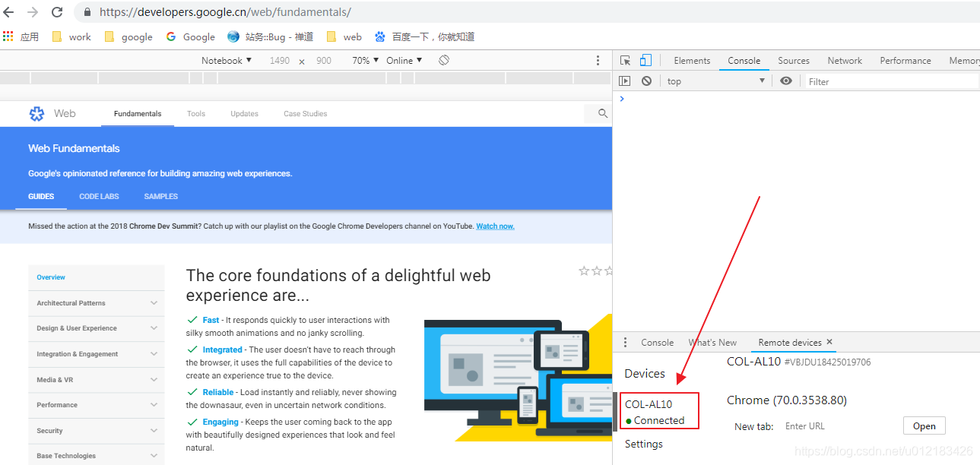The image size is (980, 465).
Task: Show console sidebar icon
Action: (625, 81)
